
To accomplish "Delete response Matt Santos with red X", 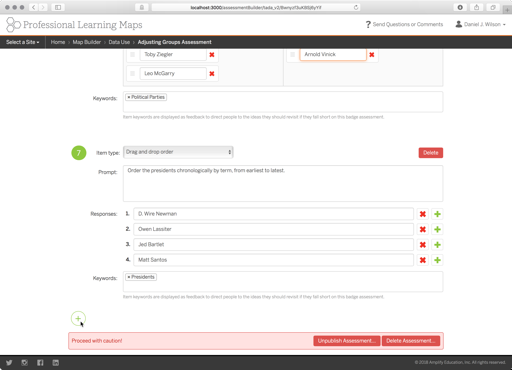I will click(x=423, y=260).
